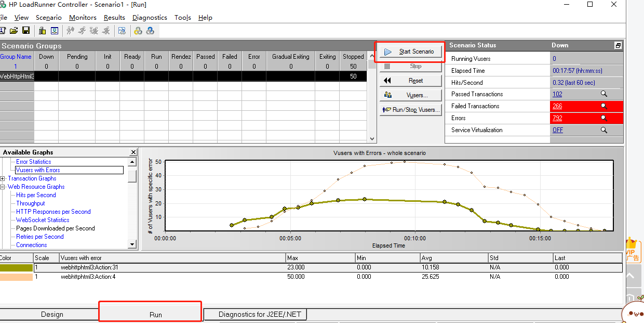Open the Scenario menu

tap(49, 17)
